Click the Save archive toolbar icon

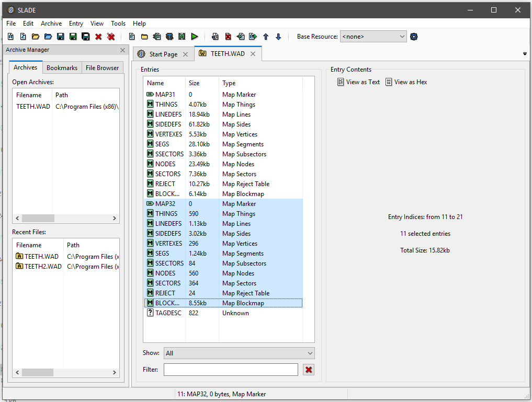(61, 37)
